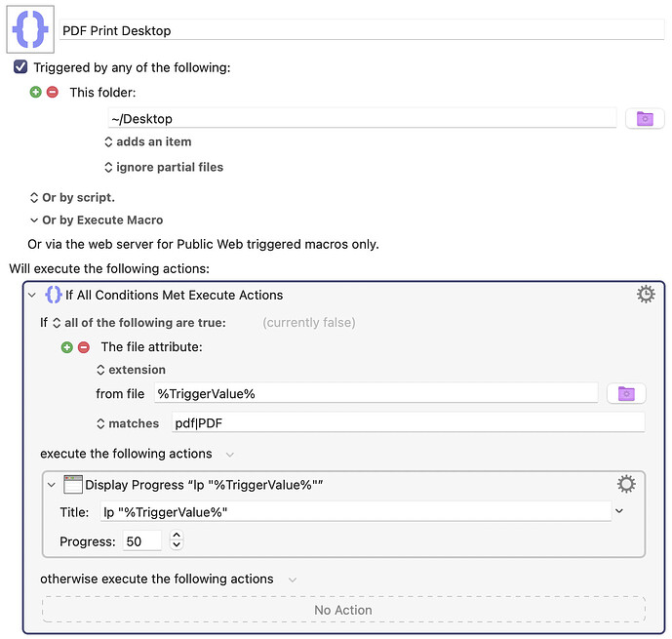This screenshot has width=672, height=639.
Task: Click the 'No Action' placeholder area
Action: click(342, 610)
